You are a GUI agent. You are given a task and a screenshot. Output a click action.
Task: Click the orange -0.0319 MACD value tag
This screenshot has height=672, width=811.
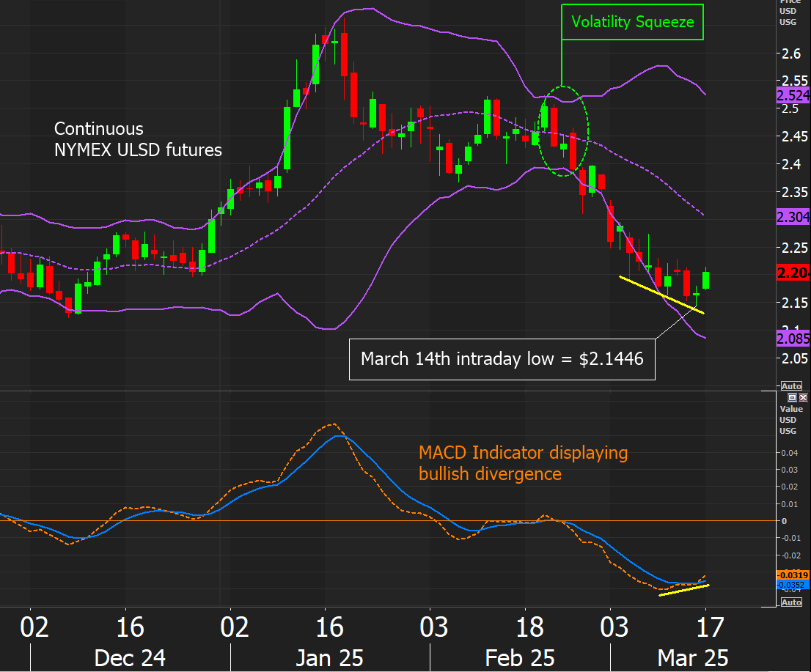(x=793, y=575)
